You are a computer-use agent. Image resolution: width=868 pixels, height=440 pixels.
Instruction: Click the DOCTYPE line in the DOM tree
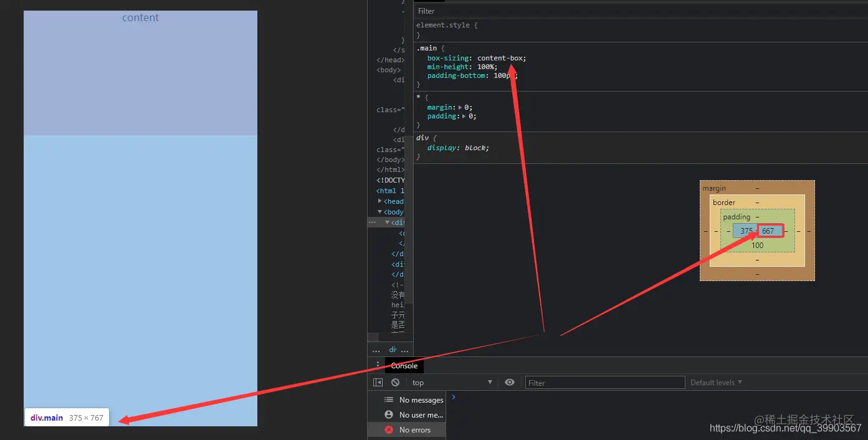(390, 180)
